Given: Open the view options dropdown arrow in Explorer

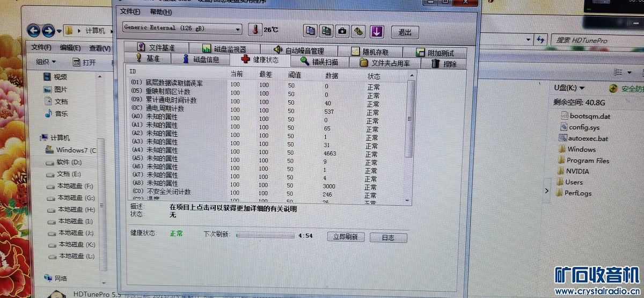Looking at the screenshot, I should pyautogui.click(x=629, y=72).
